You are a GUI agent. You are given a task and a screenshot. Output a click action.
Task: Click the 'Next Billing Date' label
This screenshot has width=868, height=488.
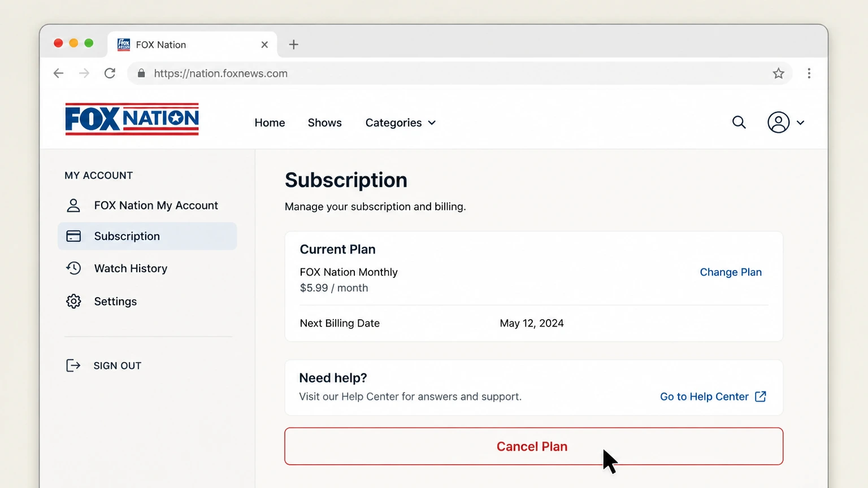[340, 323]
